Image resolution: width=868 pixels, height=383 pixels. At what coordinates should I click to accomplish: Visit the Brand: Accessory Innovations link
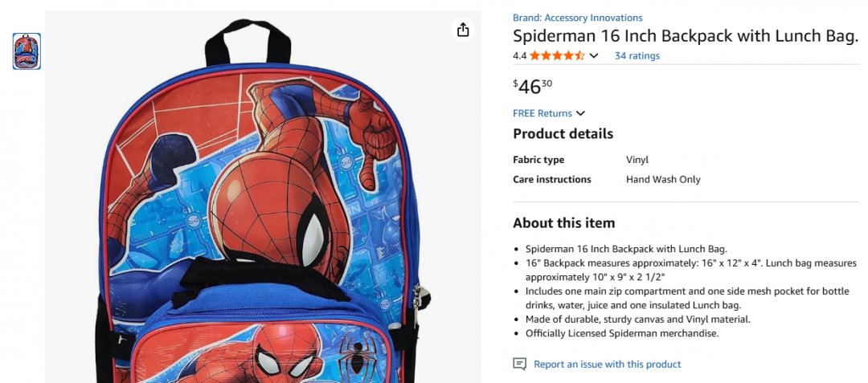coord(577,18)
